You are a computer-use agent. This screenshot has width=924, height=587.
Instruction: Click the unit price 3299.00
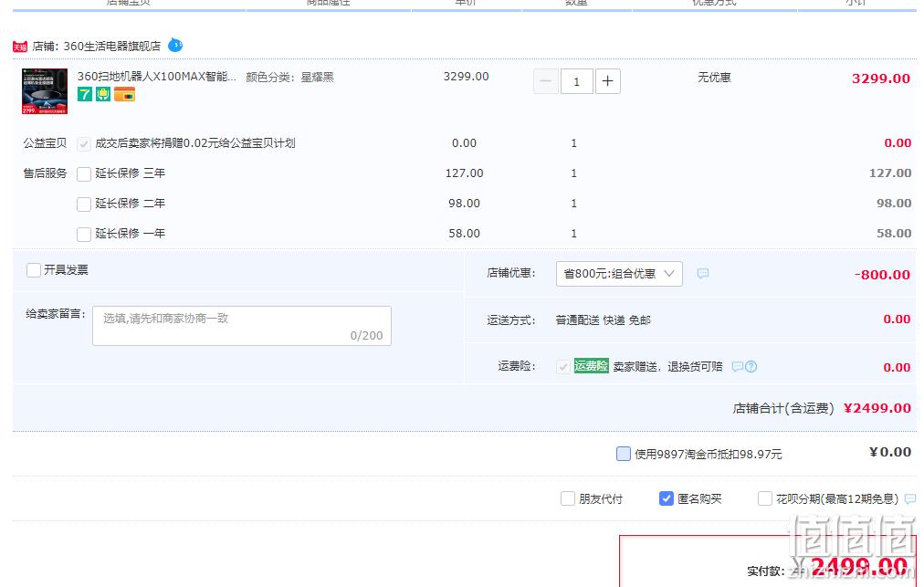point(467,77)
